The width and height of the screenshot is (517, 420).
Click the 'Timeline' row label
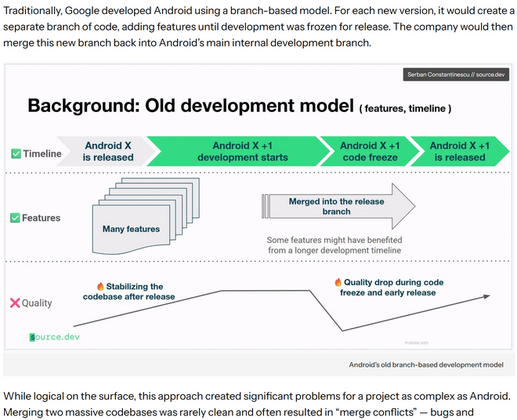pyautogui.click(x=42, y=154)
